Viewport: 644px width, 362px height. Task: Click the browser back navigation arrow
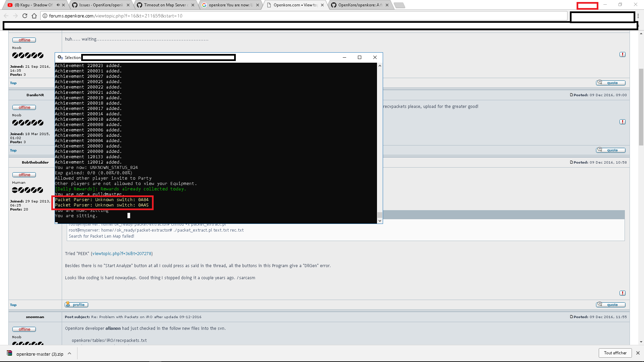click(6, 16)
